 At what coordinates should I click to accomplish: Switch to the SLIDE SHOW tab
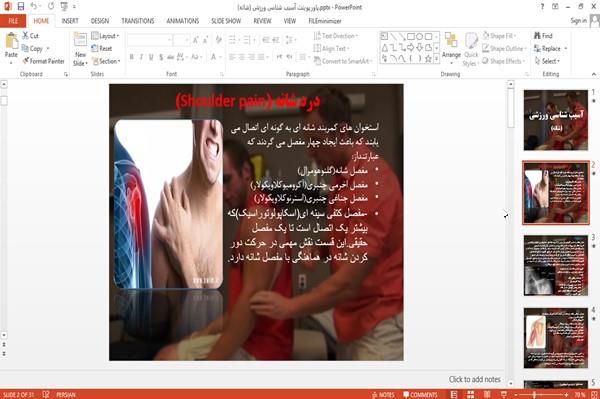pyautogui.click(x=226, y=21)
